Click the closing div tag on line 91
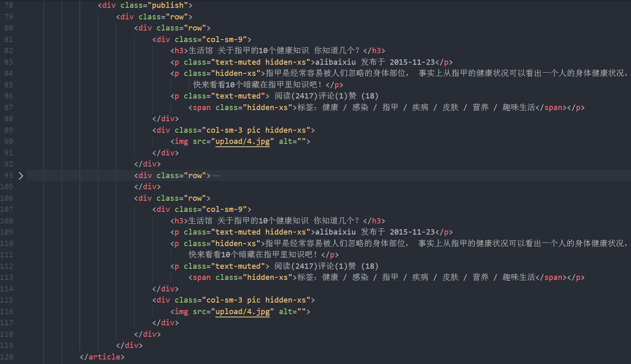The height and width of the screenshot is (364, 631). [166, 153]
